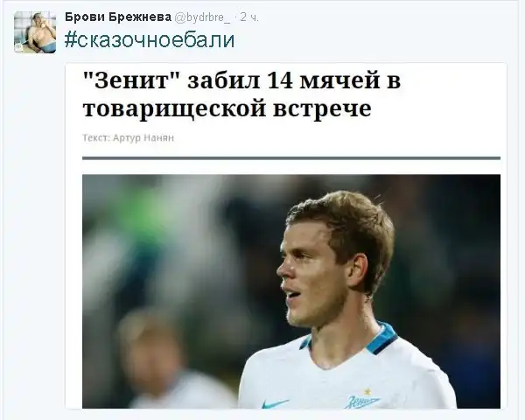Click the gold star above the Zenit crest
Image resolution: width=525 pixels, height=420 pixels.
tap(367, 391)
